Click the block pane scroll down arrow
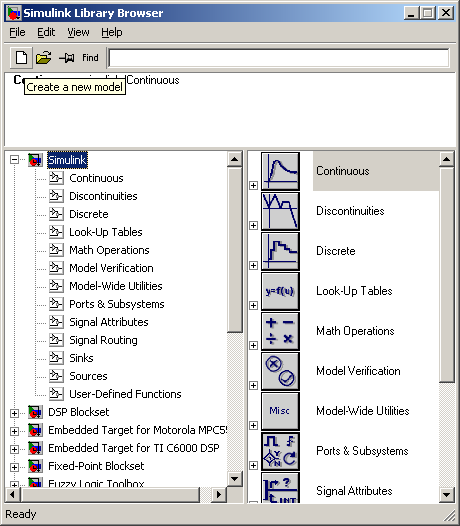 coord(447,494)
